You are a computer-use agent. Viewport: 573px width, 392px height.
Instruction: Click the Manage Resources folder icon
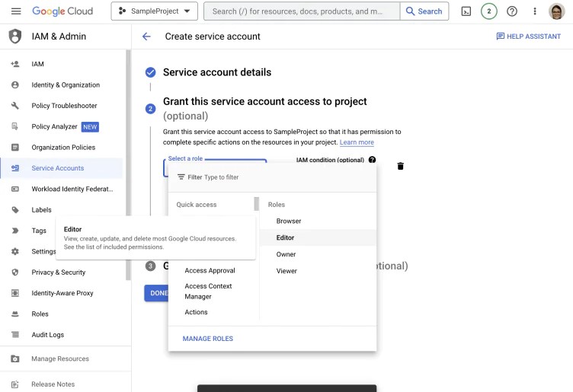(x=15, y=359)
